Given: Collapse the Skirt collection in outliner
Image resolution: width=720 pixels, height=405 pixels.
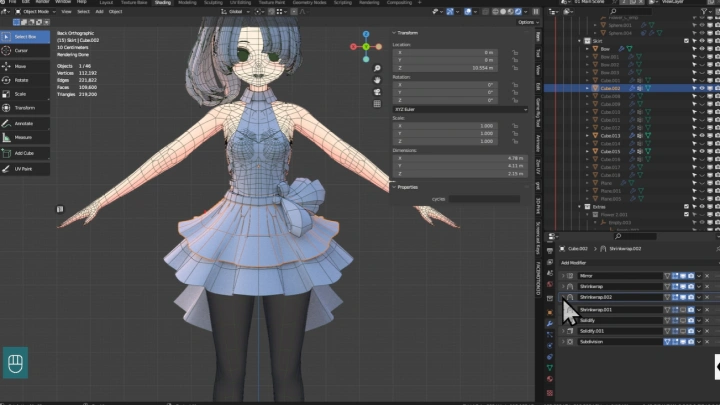Looking at the screenshot, I should point(581,41).
